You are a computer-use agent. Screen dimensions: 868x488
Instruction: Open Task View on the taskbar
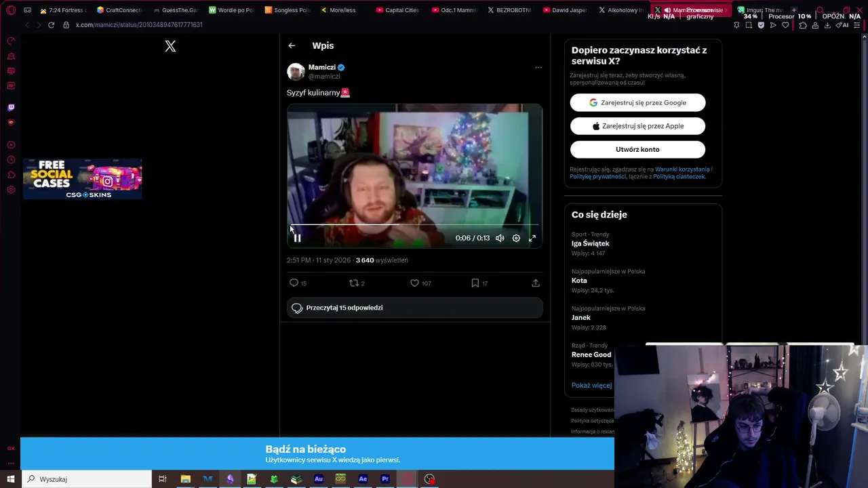[x=163, y=479]
